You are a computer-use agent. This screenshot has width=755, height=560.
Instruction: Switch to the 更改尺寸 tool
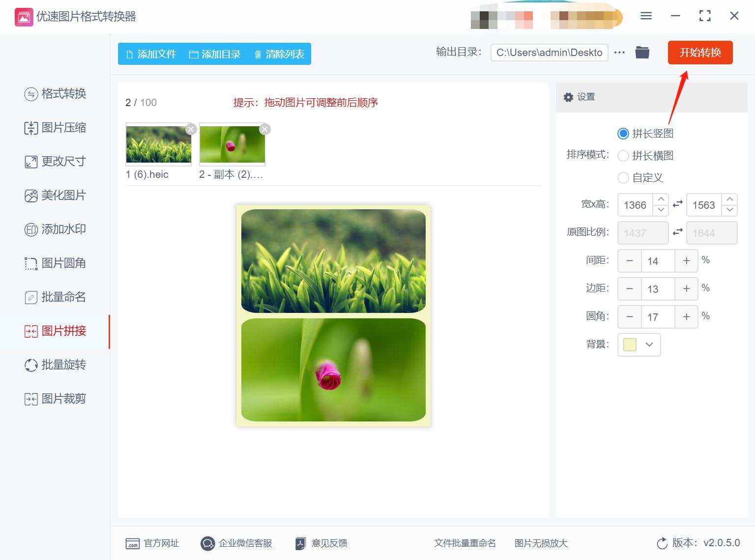pyautogui.click(x=55, y=161)
